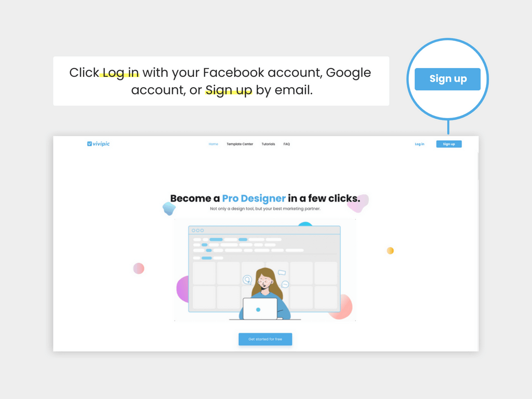Image resolution: width=532 pixels, height=399 pixels.
Task: Click the laptop in the hero illustration
Action: pos(260,309)
